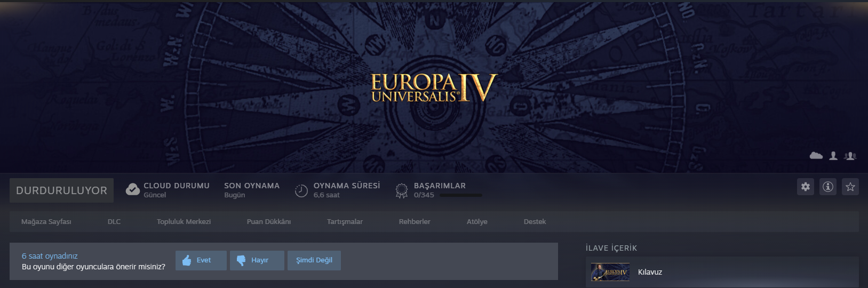Click the CLOUD DURUMU label
Screen dimensions: 868x288
point(177,186)
